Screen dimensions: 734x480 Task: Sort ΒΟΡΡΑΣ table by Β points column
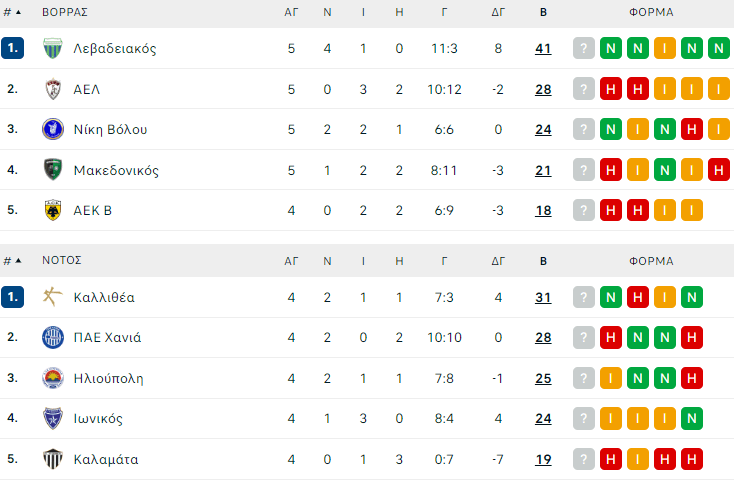pyautogui.click(x=543, y=13)
